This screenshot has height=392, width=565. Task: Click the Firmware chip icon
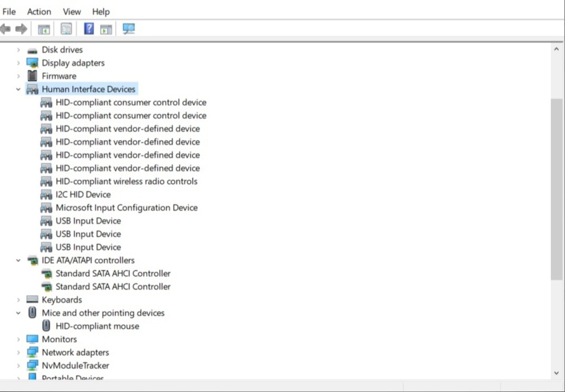click(x=32, y=76)
